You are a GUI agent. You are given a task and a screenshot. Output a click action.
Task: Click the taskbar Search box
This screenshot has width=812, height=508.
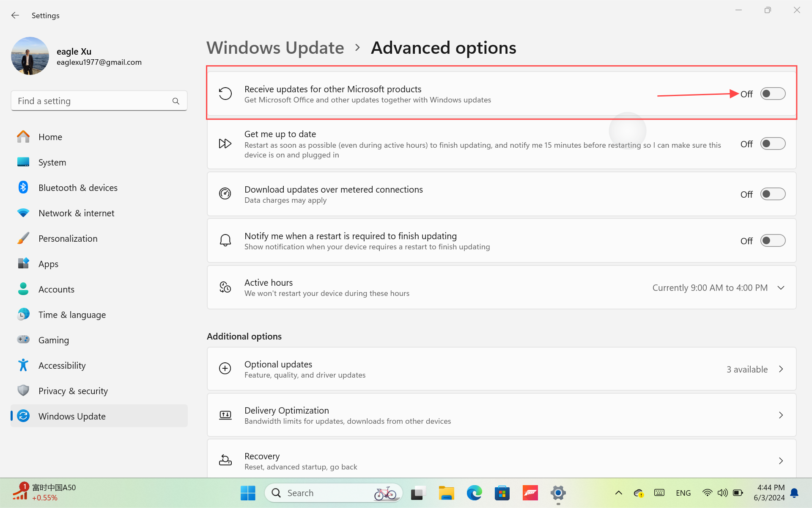click(334, 493)
